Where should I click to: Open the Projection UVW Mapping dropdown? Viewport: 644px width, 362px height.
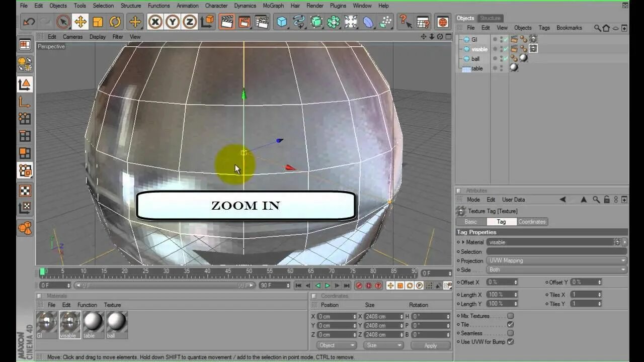point(556,260)
